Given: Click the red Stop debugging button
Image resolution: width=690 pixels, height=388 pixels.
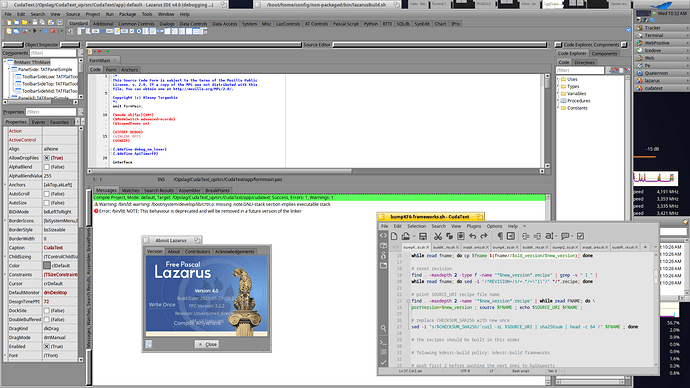Looking at the screenshot, I should pos(53,31).
